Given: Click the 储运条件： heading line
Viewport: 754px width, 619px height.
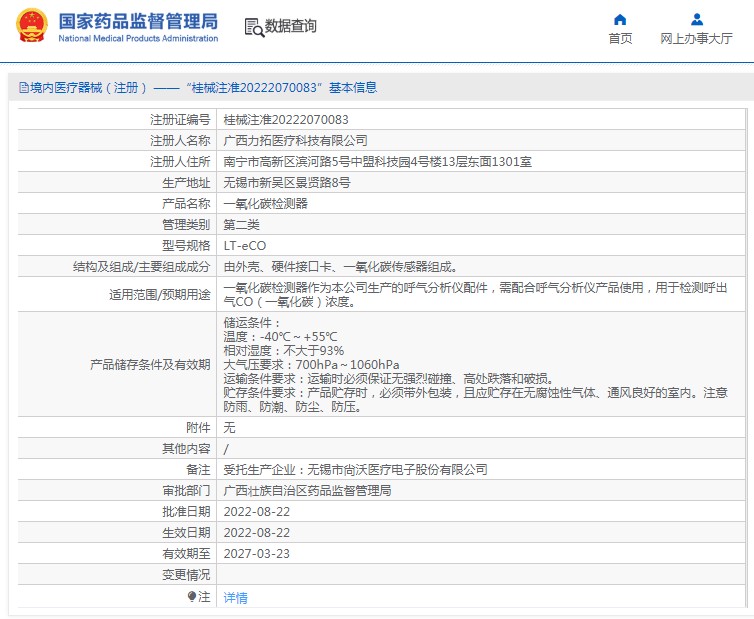Looking at the screenshot, I should (x=252, y=323).
